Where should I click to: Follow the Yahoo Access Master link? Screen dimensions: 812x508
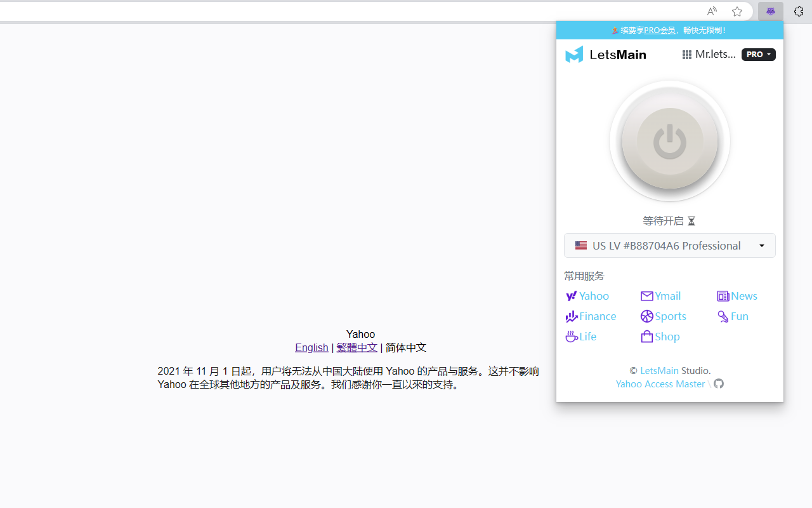(x=660, y=384)
